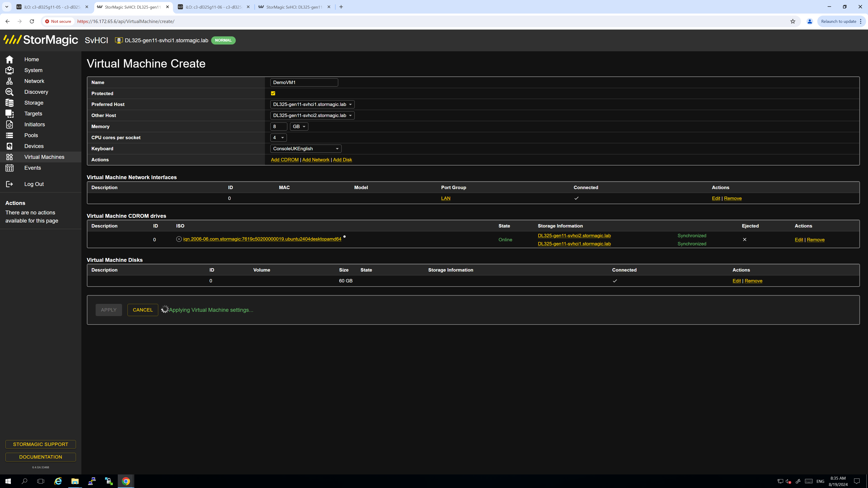Reload the page

(x=32, y=21)
